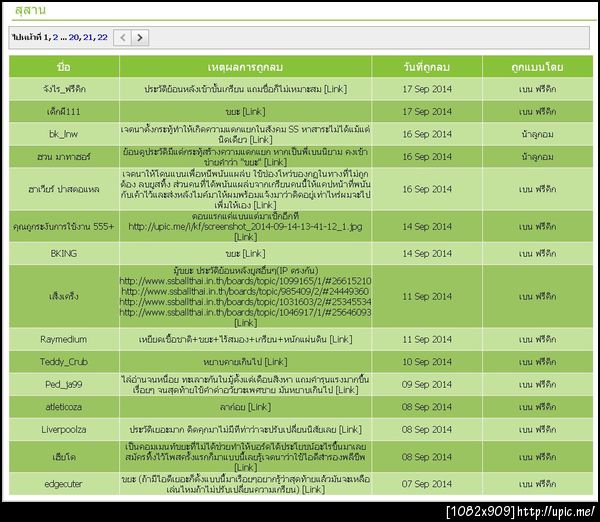Click date 11 Sep 2014 in Raymedium row
This screenshot has width=600, height=522.
427,339
